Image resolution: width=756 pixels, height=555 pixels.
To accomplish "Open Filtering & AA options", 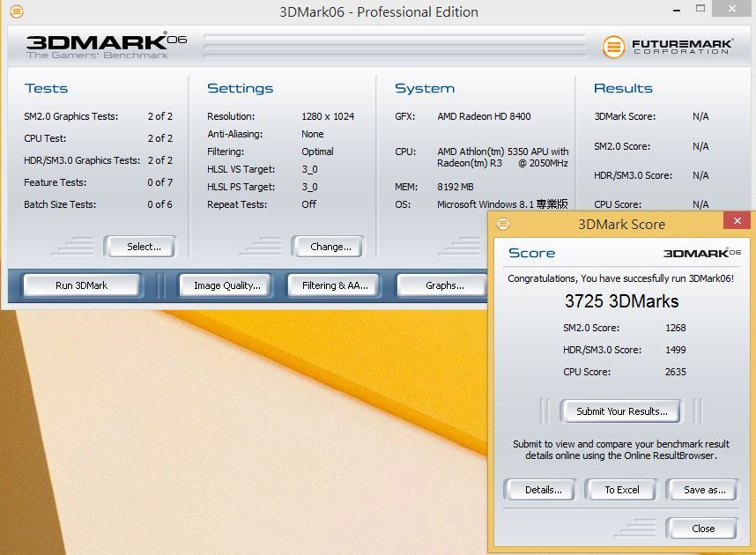I will tap(335, 285).
